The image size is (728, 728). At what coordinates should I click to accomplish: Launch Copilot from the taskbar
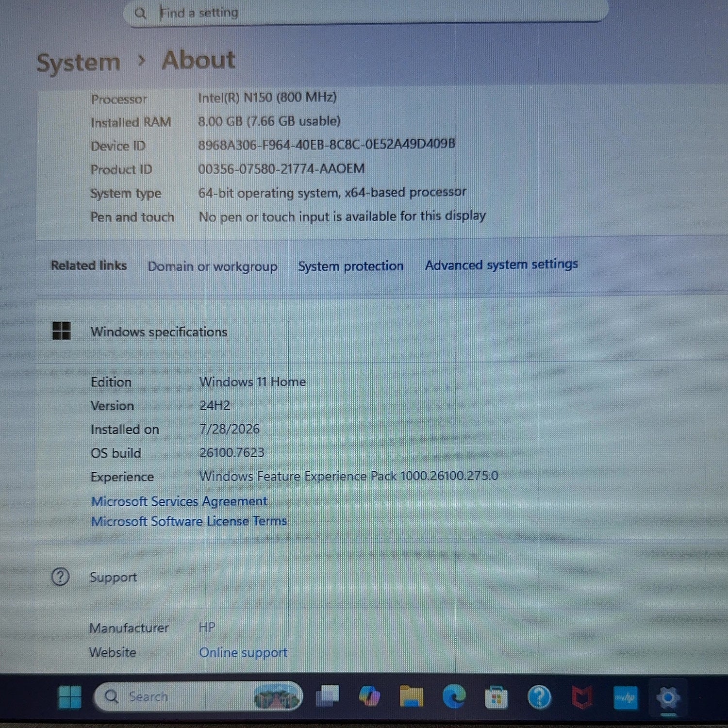pos(369,697)
